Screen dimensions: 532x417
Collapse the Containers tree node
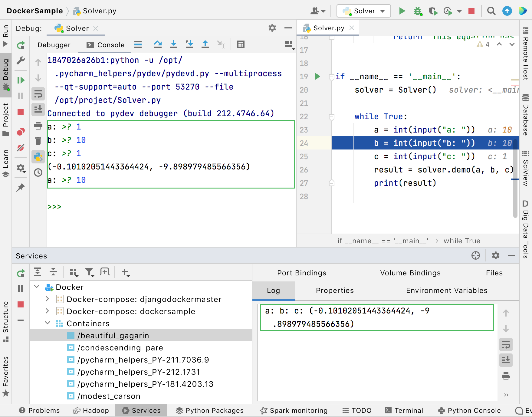(x=47, y=323)
